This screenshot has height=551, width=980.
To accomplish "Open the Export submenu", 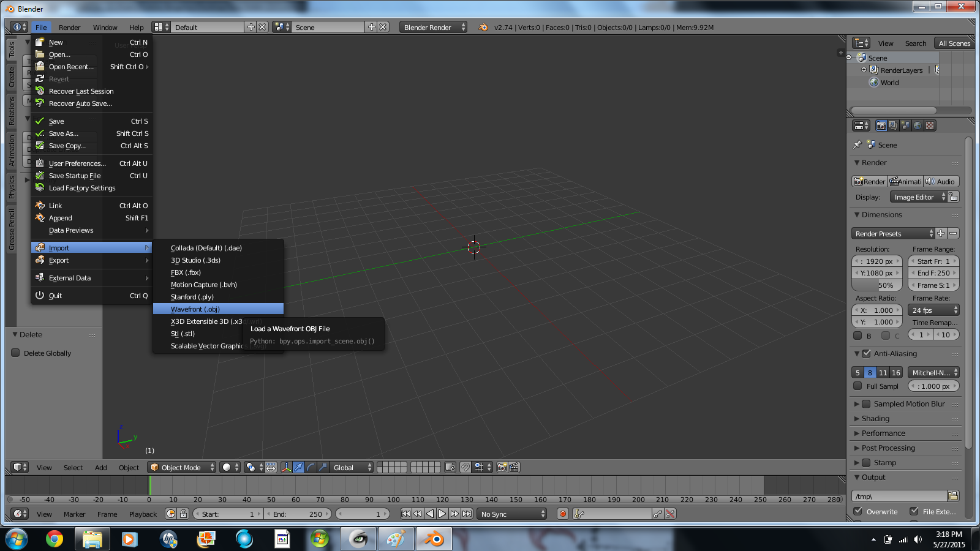I will pos(91,260).
